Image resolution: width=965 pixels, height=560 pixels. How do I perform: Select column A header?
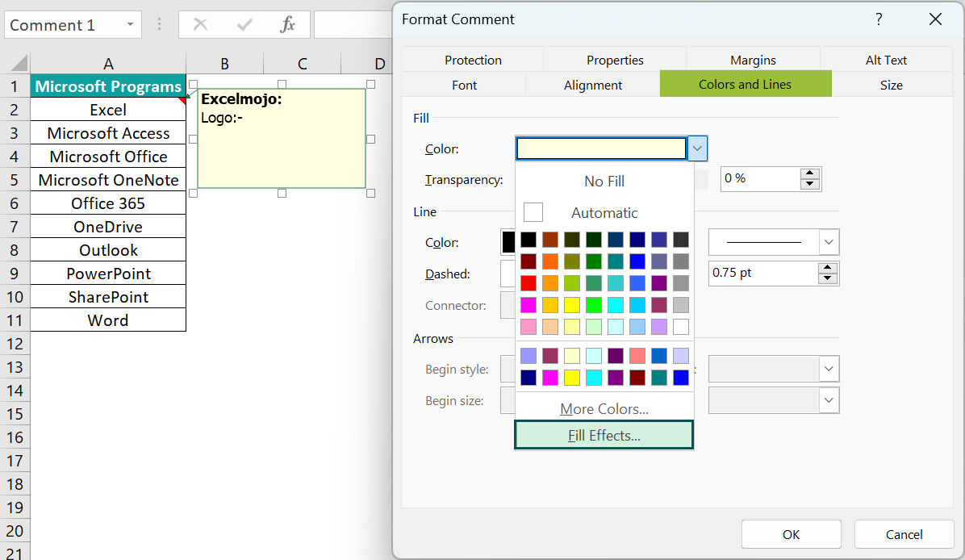pyautogui.click(x=108, y=64)
